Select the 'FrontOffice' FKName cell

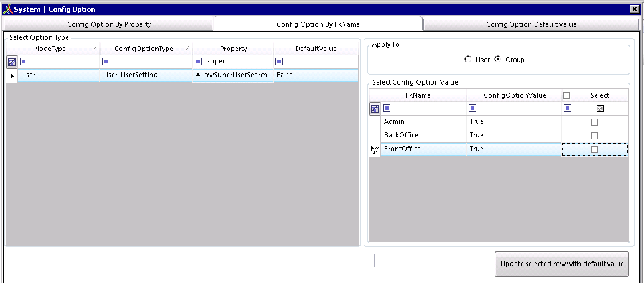point(423,149)
